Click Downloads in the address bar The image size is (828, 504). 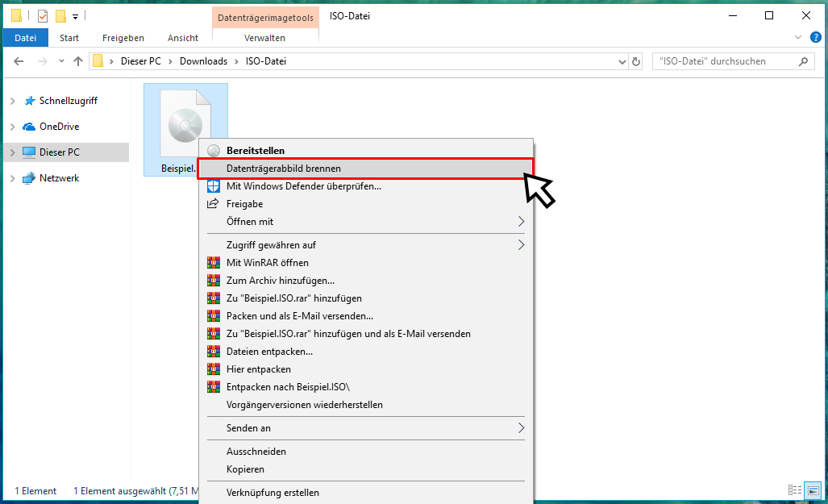(x=203, y=61)
